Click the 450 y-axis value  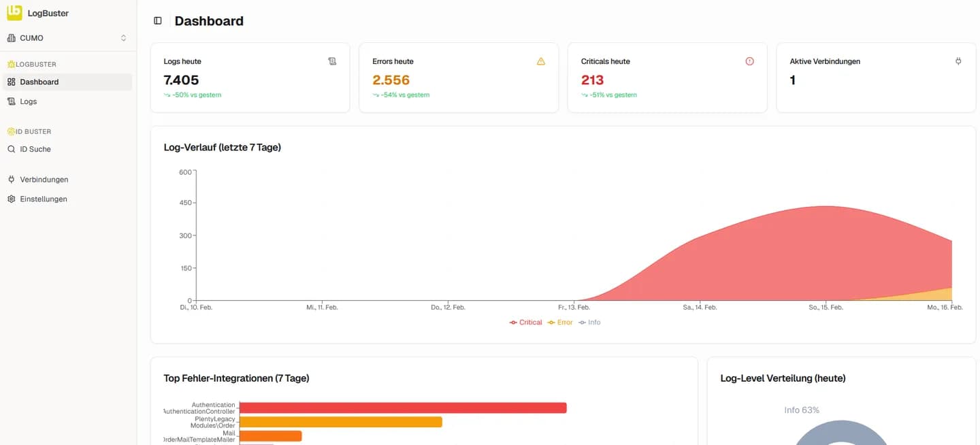pos(185,203)
